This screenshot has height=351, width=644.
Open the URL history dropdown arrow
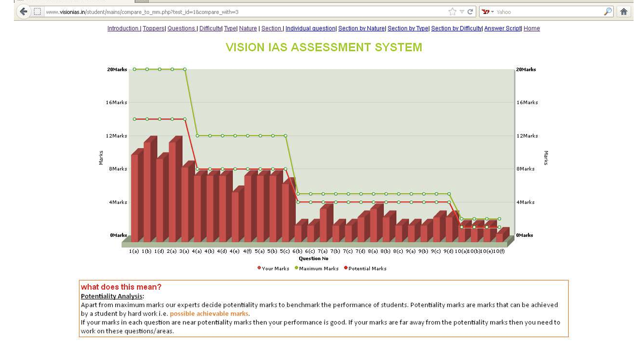pos(462,12)
